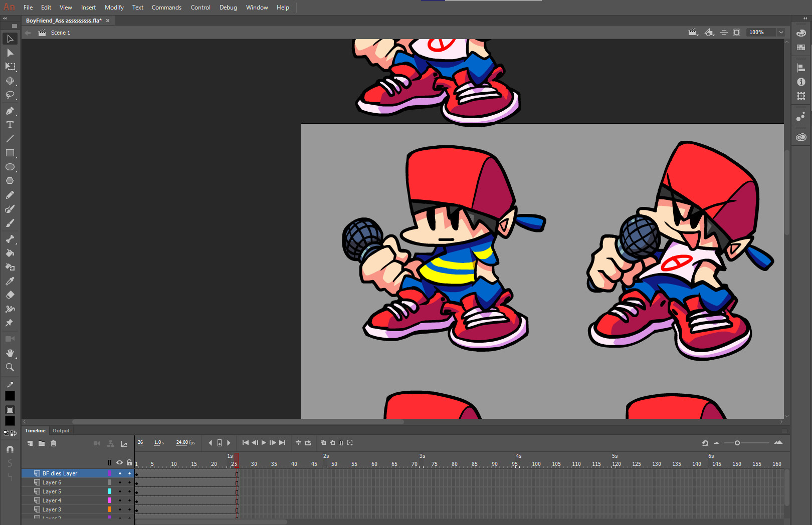Toggle lock for all layers padlock icon
The height and width of the screenshot is (525, 812).
(x=129, y=462)
